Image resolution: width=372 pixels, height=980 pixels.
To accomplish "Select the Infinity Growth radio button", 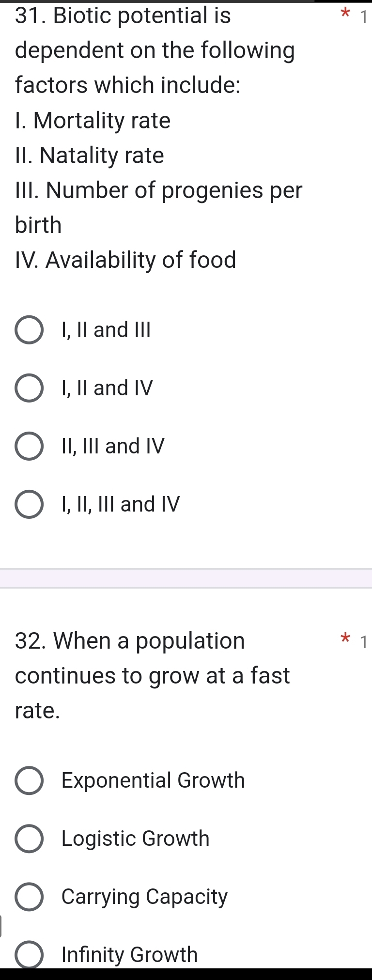I will click(29, 954).
